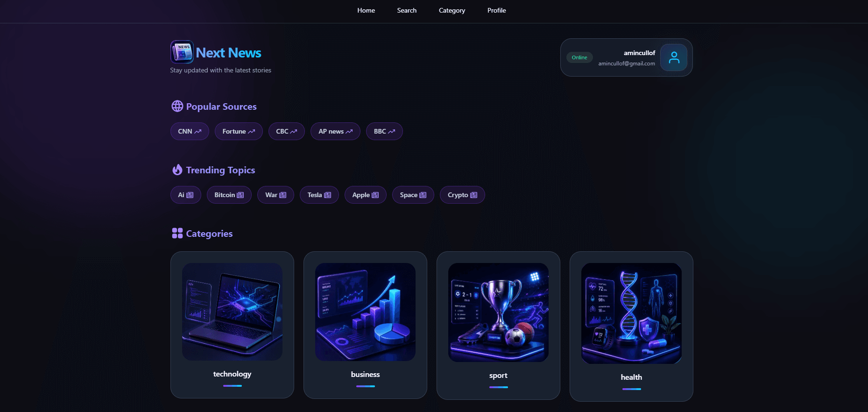Open the Category nav item
The height and width of the screenshot is (412, 868).
point(452,10)
